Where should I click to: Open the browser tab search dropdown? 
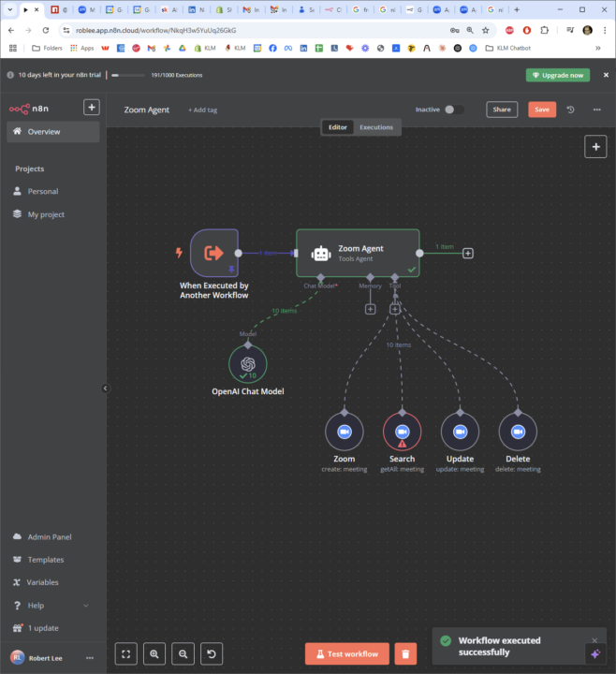[10, 9]
